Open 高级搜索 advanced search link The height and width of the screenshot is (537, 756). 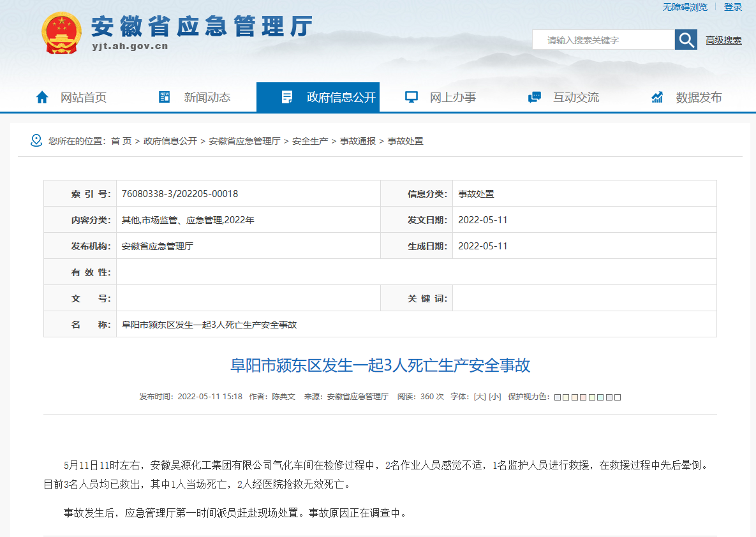pyautogui.click(x=723, y=40)
